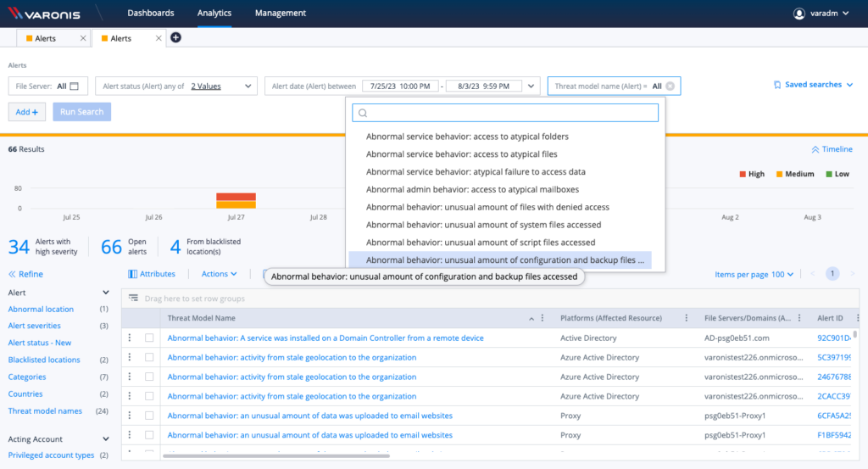
Task: Edit the end date 8/3/23 9:59 PM field
Action: coord(483,86)
